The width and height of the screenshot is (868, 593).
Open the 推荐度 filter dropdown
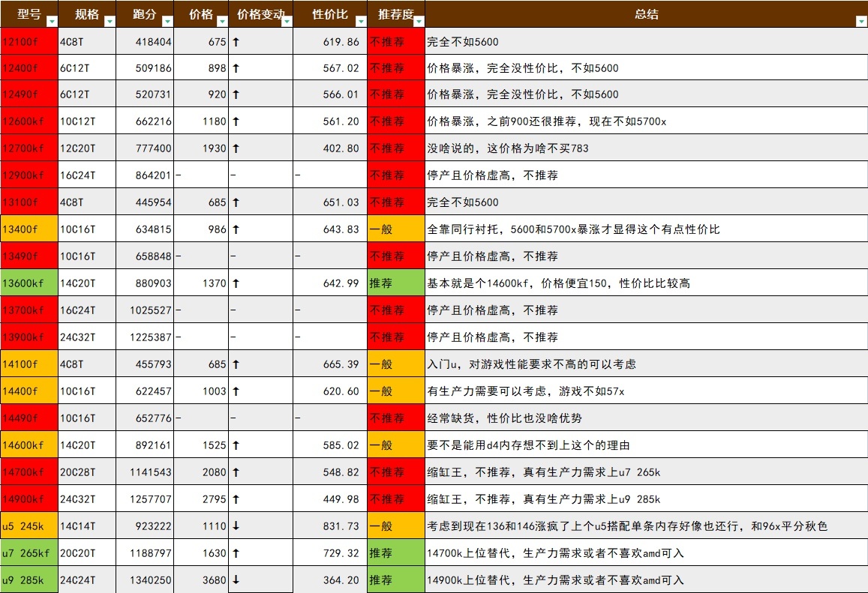tap(418, 22)
